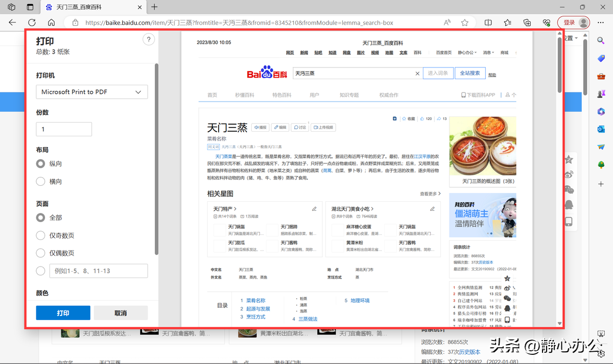Open Settings and more menu
Image resolution: width=613 pixels, height=364 pixels.
(x=601, y=22)
